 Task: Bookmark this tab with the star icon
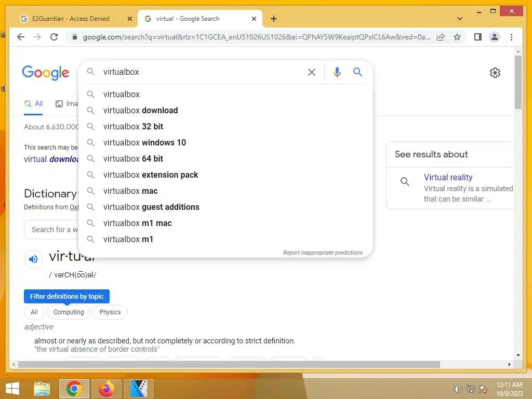point(457,37)
